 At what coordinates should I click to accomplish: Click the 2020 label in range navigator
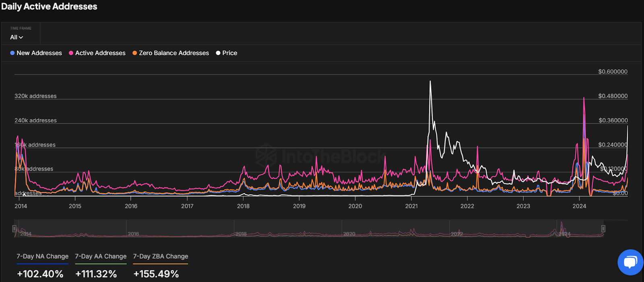pos(349,234)
